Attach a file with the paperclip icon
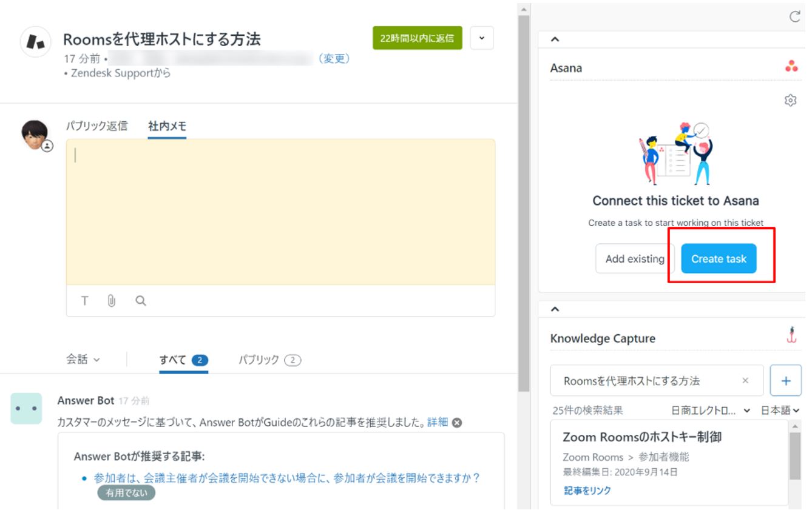This screenshot has width=812, height=530. (x=112, y=301)
